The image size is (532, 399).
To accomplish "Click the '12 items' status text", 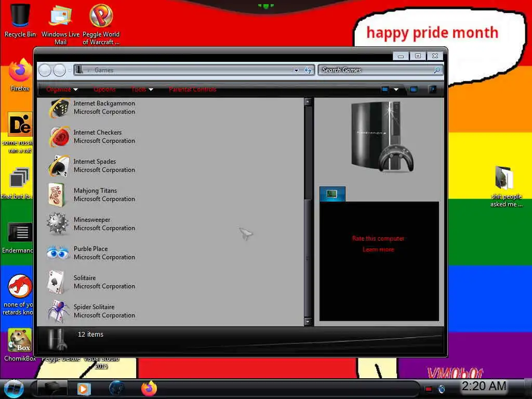I will pos(90,334).
